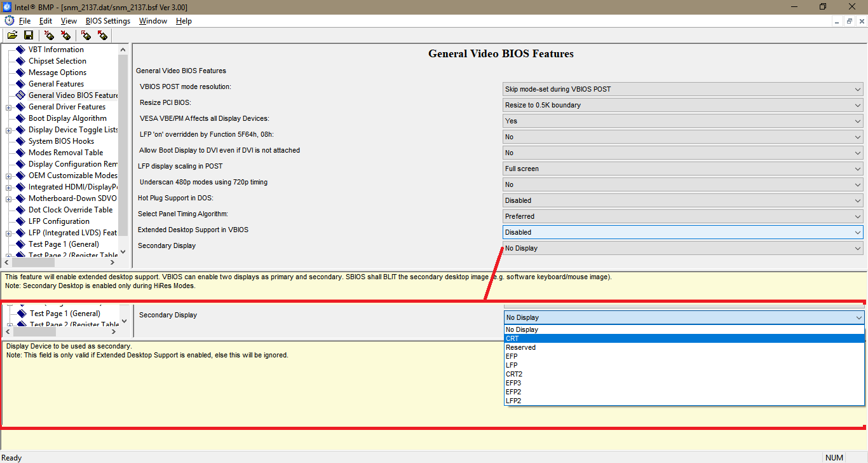Open the Allow Boot Display to DVI dropdown

[683, 153]
